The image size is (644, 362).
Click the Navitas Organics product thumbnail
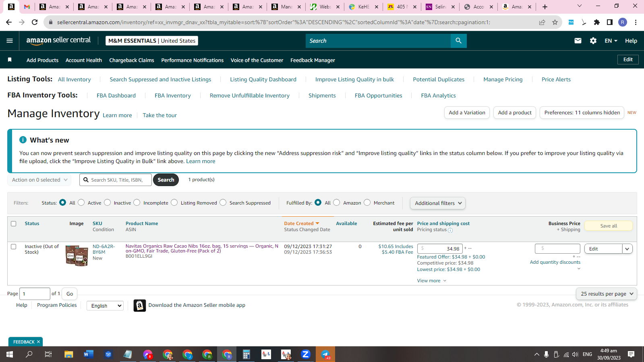point(77,256)
